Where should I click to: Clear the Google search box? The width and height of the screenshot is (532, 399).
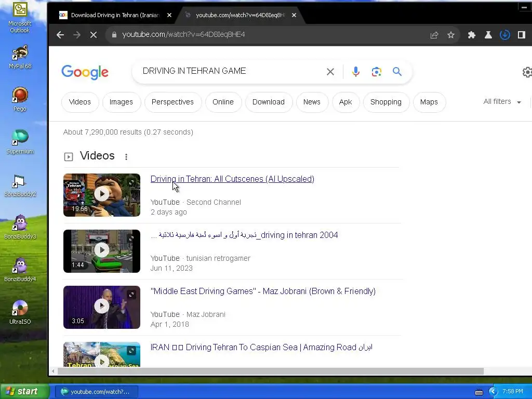(x=330, y=72)
